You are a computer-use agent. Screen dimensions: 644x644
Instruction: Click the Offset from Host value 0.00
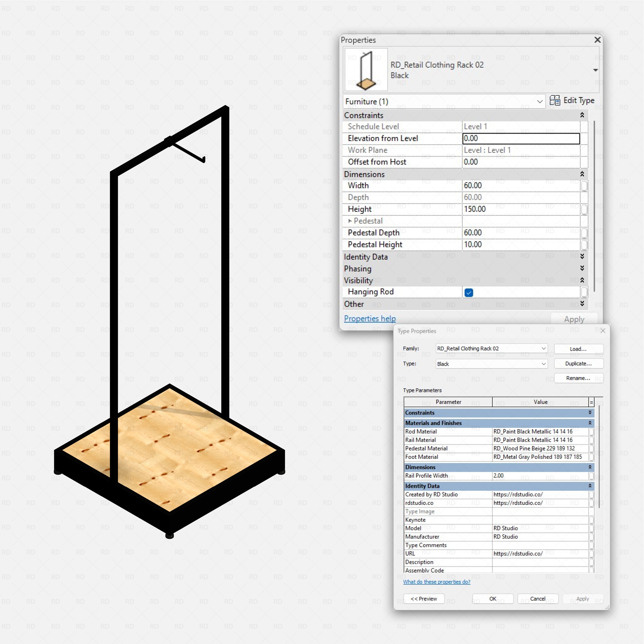coord(521,162)
